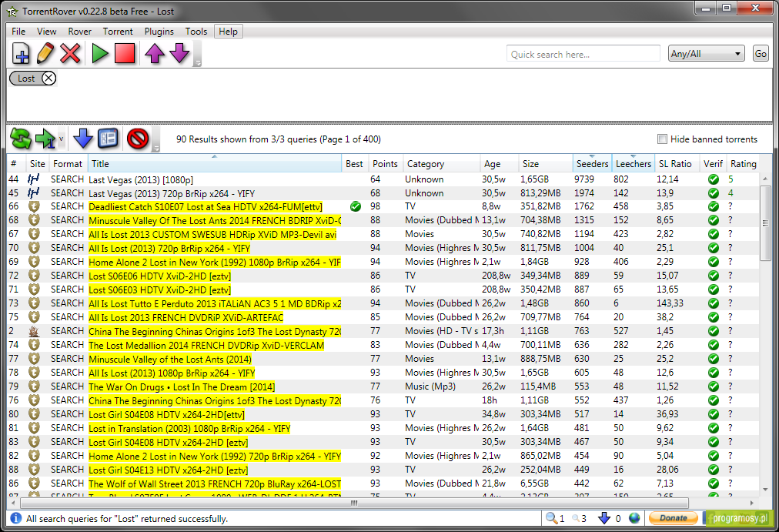779x532 pixels.
Task: Sort by the SL Ratio column header
Action: click(677, 163)
